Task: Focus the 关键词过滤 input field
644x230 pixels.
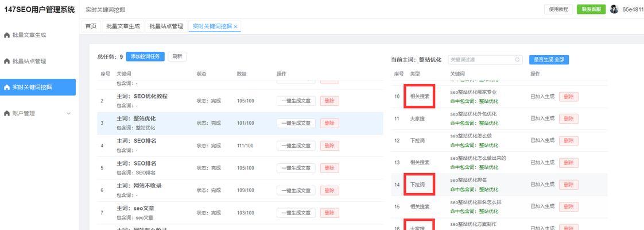Action: pos(485,60)
